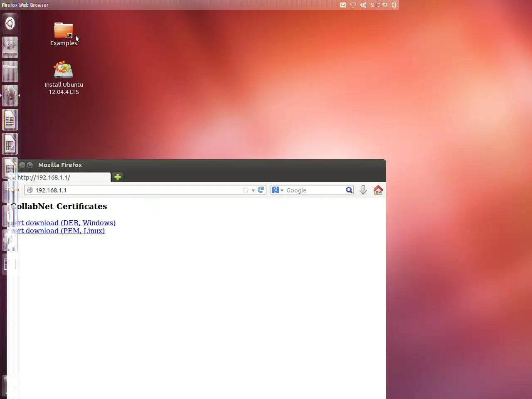This screenshot has height=399, width=532.
Task: Open the Firefox launcher icon in the dock
Action: point(10,96)
